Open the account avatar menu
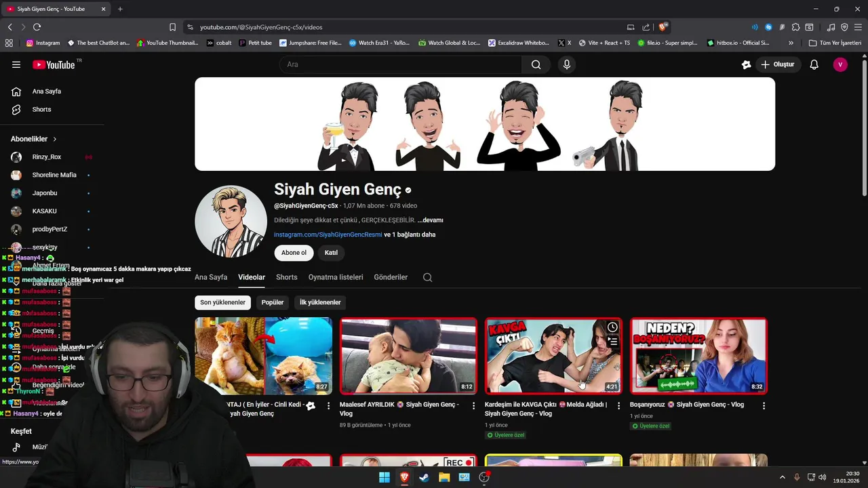The height and width of the screenshot is (488, 868). click(840, 64)
